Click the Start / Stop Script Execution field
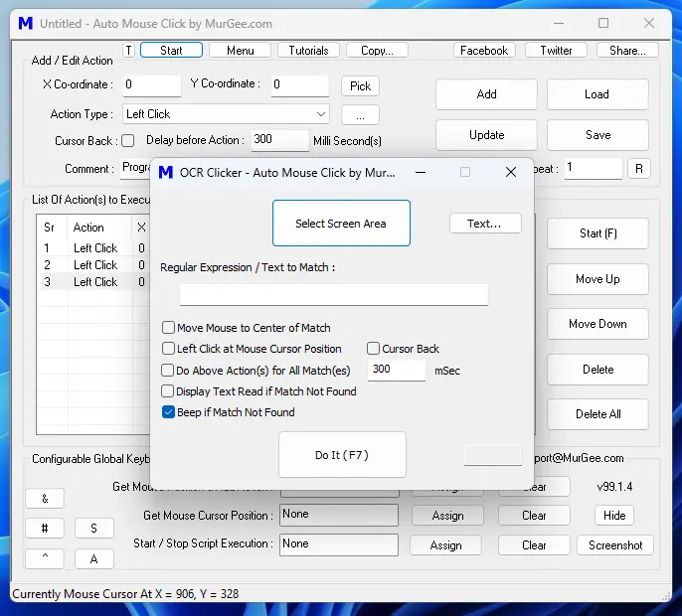Screen dimensions: 682x616 (x=339, y=544)
